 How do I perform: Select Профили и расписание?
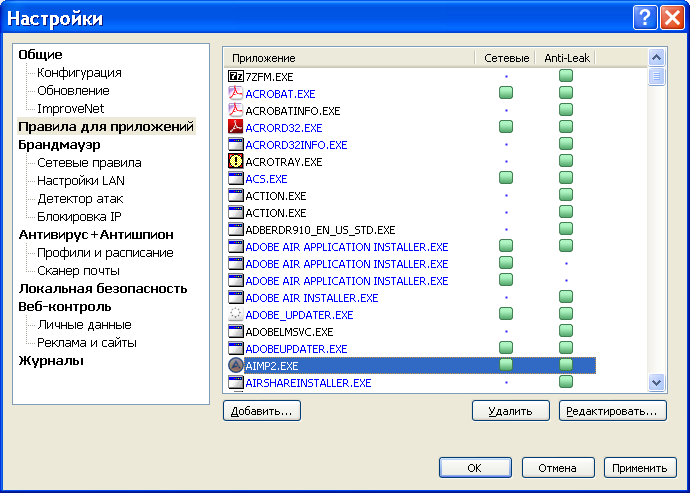point(105,253)
